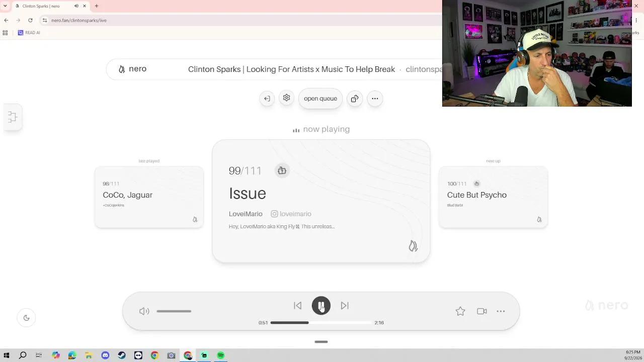Click the artist name LoveiMario
644x362 pixels.
tap(246, 214)
